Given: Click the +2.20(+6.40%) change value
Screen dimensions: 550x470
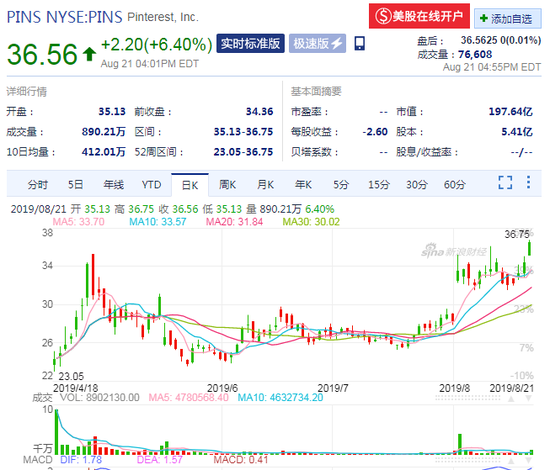Looking at the screenshot, I should [156, 45].
